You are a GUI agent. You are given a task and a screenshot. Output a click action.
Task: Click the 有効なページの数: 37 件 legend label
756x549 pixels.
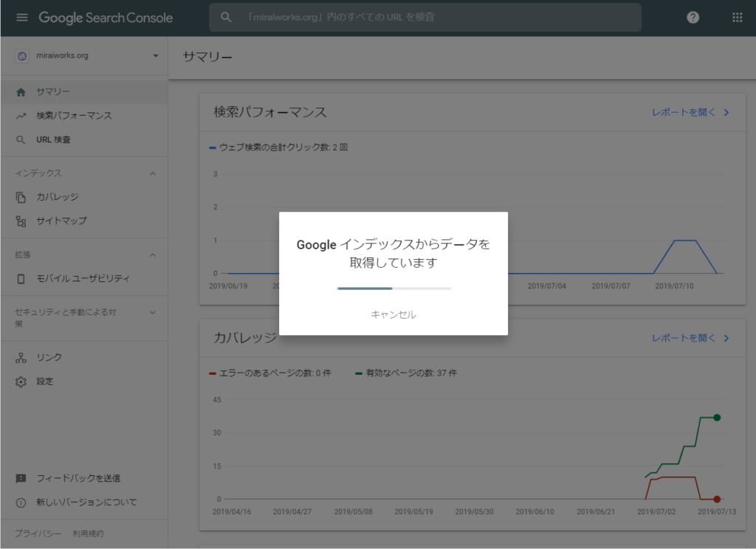[406, 373]
